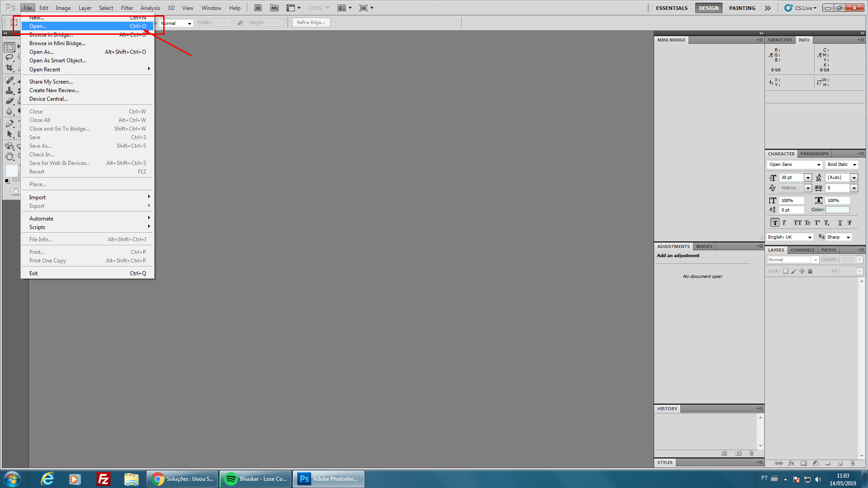Select the Crop tool

[x=9, y=68]
